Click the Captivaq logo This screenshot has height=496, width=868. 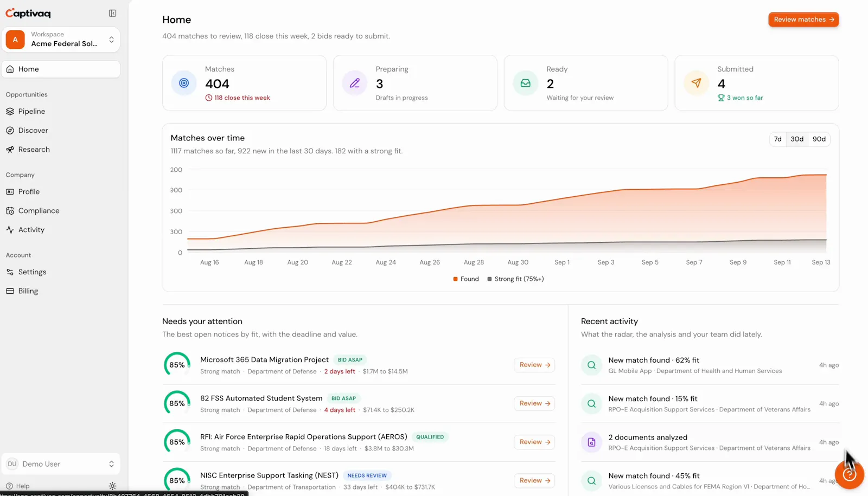(x=28, y=13)
